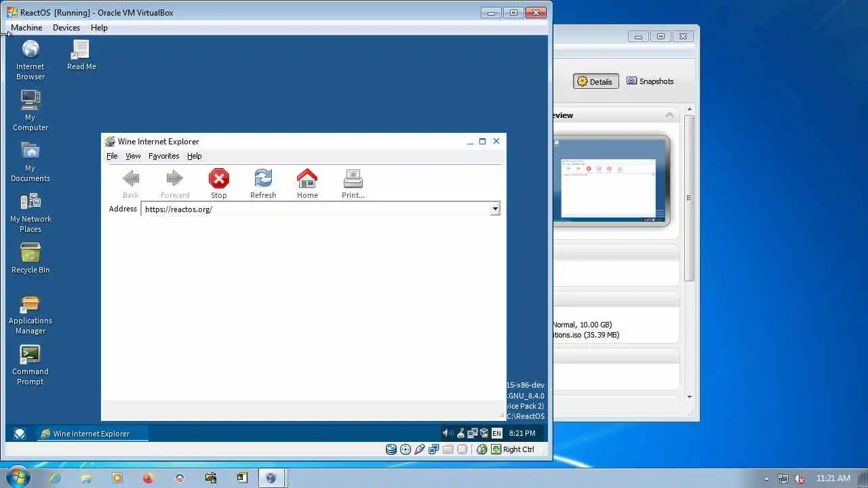Open the address bar dropdown arrow
The image size is (868, 488).
pyautogui.click(x=495, y=209)
